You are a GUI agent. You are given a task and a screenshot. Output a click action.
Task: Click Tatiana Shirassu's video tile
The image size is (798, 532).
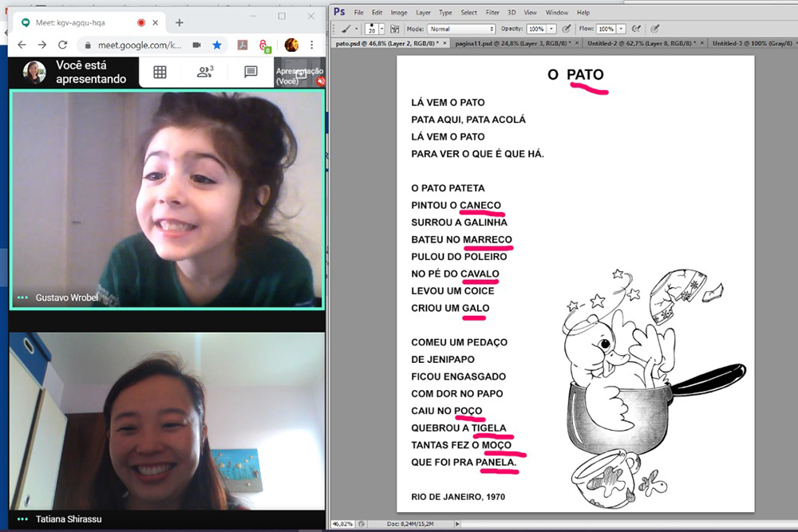click(167, 421)
